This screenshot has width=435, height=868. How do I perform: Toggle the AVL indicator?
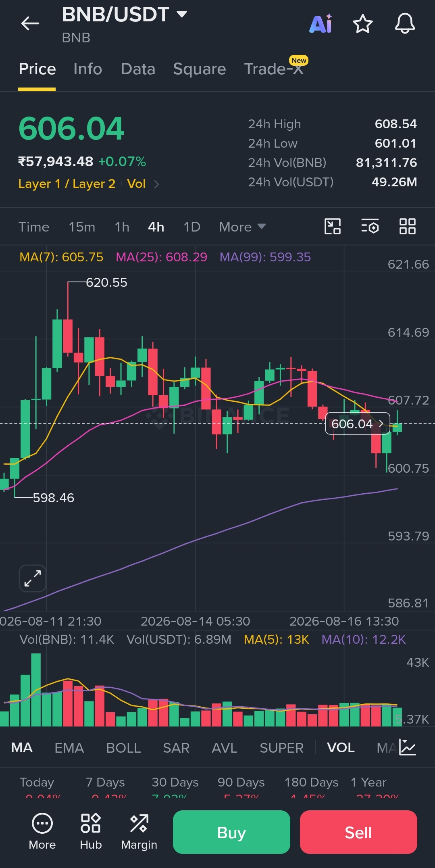[x=225, y=748]
